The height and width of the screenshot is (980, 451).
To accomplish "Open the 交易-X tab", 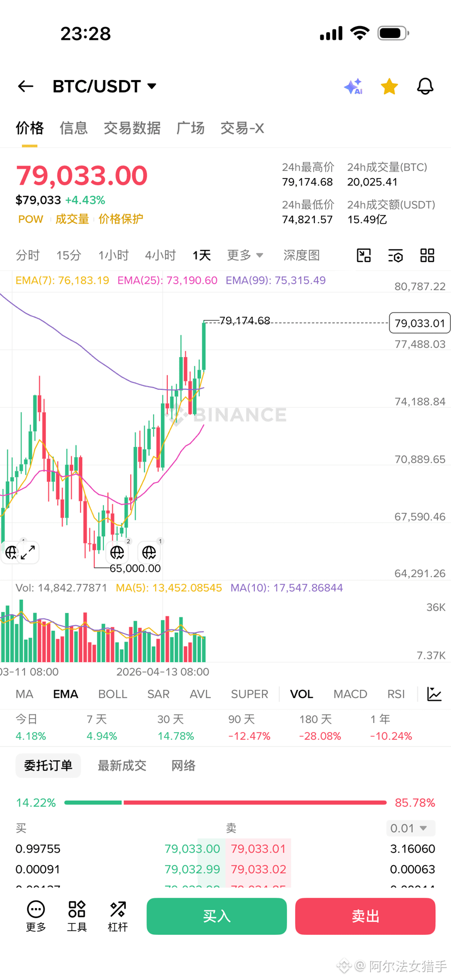I will 242,128.
